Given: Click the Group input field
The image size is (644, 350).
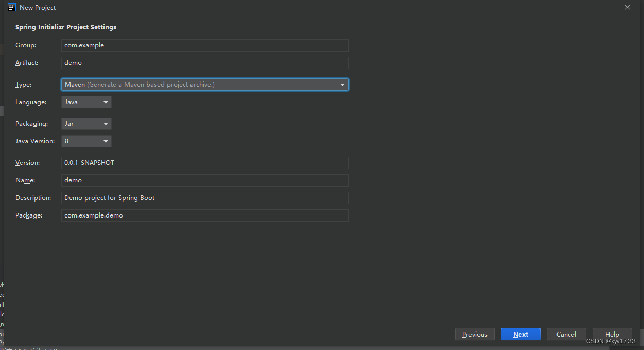Looking at the screenshot, I should [x=205, y=45].
